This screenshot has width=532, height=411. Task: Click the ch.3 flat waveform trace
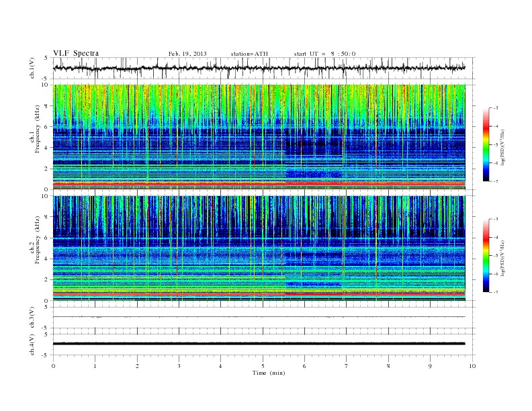click(x=259, y=317)
